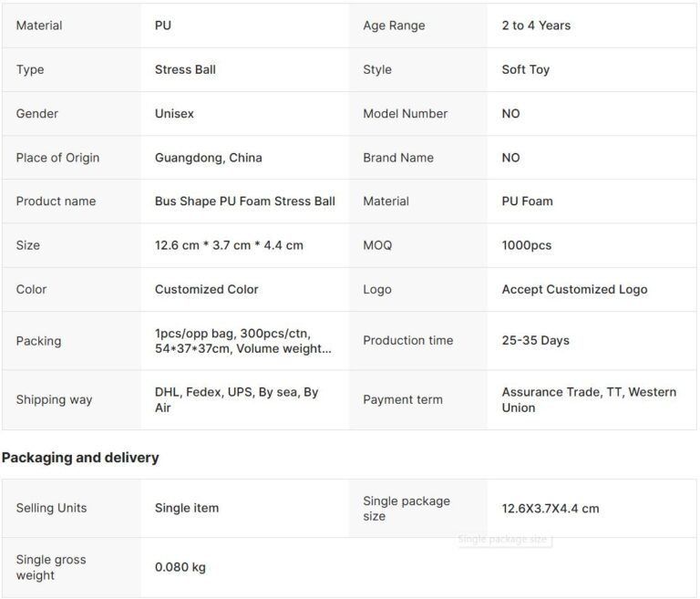
Task: Select the "0.080 kg" gross weight value
Action: tap(180, 567)
